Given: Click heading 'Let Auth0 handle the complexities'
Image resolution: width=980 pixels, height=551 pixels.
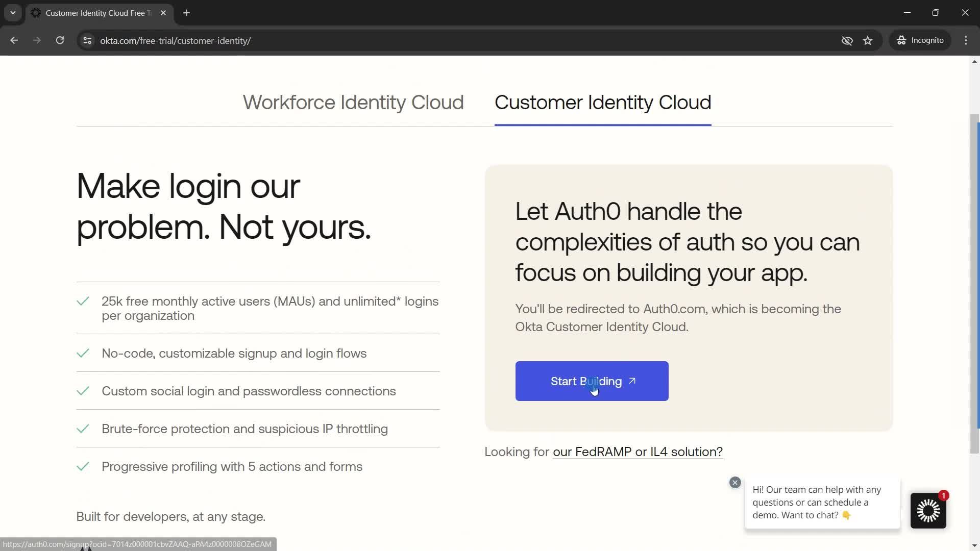Looking at the screenshot, I should pyautogui.click(x=688, y=242).
